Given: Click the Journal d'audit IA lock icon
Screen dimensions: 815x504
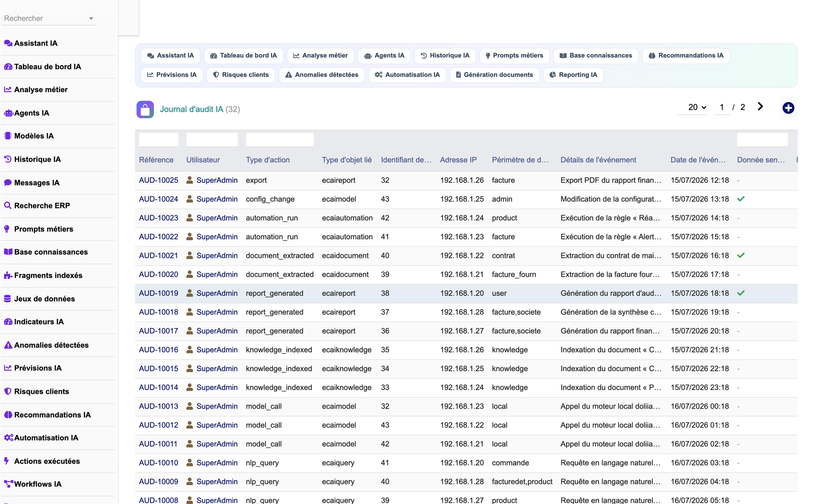Looking at the screenshot, I should (x=145, y=110).
